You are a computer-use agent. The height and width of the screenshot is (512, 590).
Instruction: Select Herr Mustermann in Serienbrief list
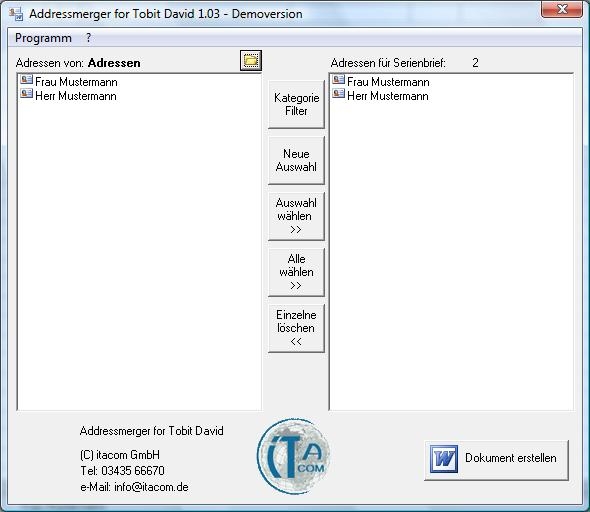tap(388, 96)
